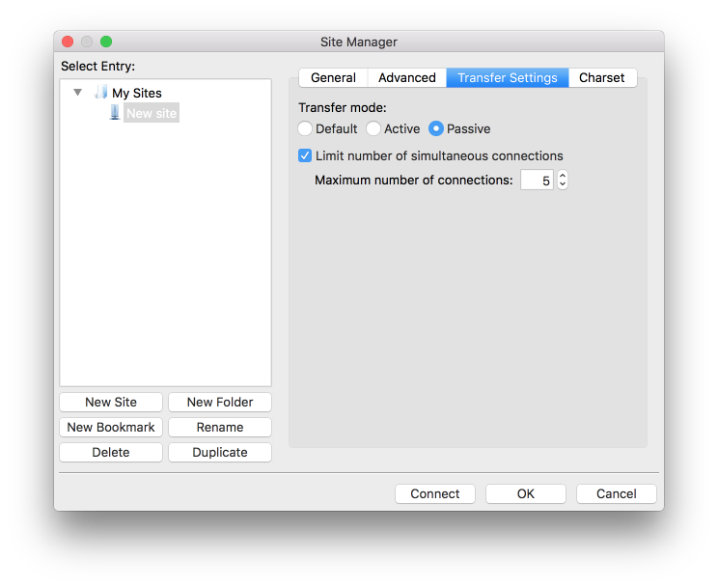
Task: Confirm with the OK button
Action: click(526, 493)
